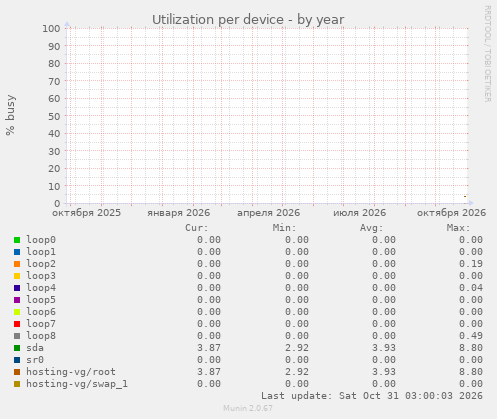Click the loop2 orange legend swatch
The width and height of the screenshot is (497, 419).
(17, 264)
